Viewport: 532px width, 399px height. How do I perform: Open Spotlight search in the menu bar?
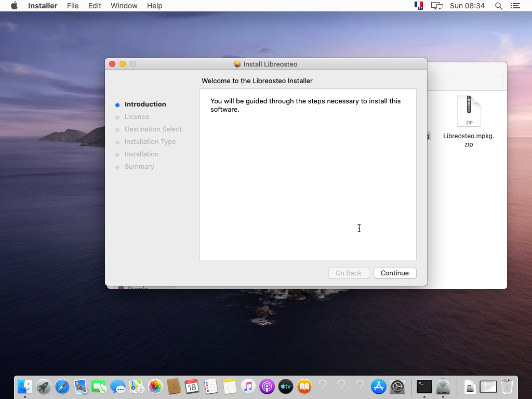(x=498, y=6)
